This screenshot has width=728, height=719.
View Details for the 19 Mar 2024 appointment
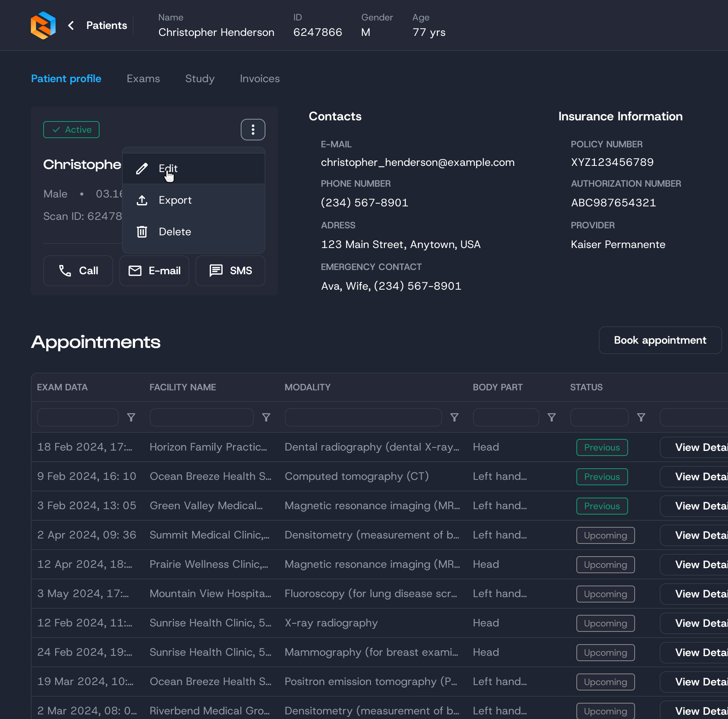point(694,682)
